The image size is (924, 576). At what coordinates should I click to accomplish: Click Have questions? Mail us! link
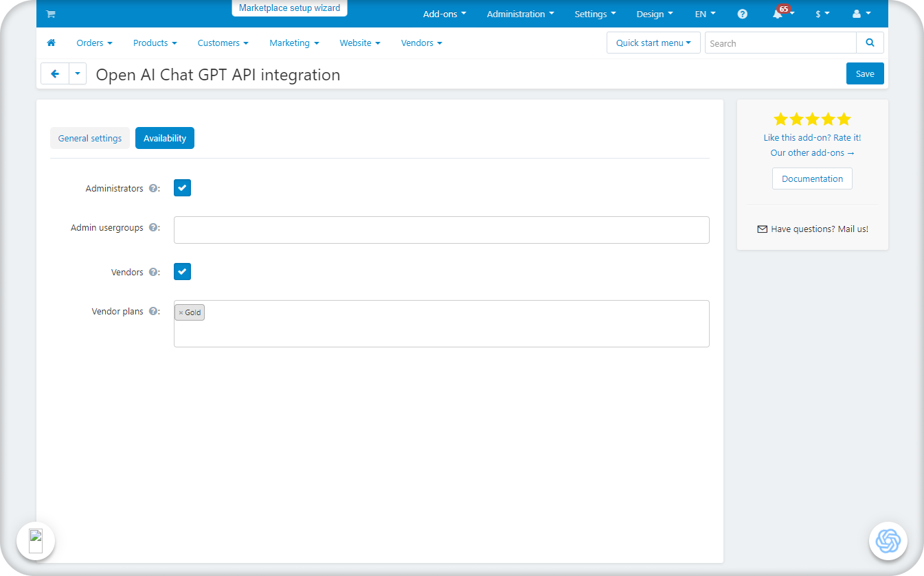pos(820,229)
